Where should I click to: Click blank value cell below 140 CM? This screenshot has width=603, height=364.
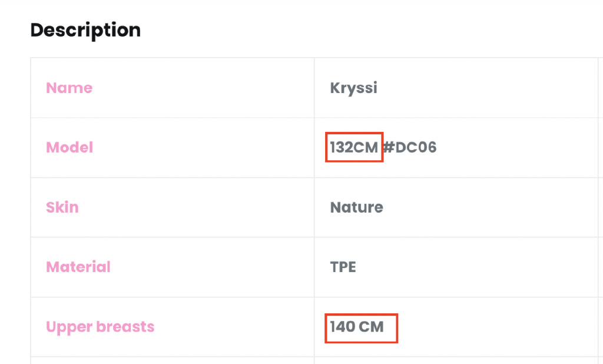tap(453, 360)
